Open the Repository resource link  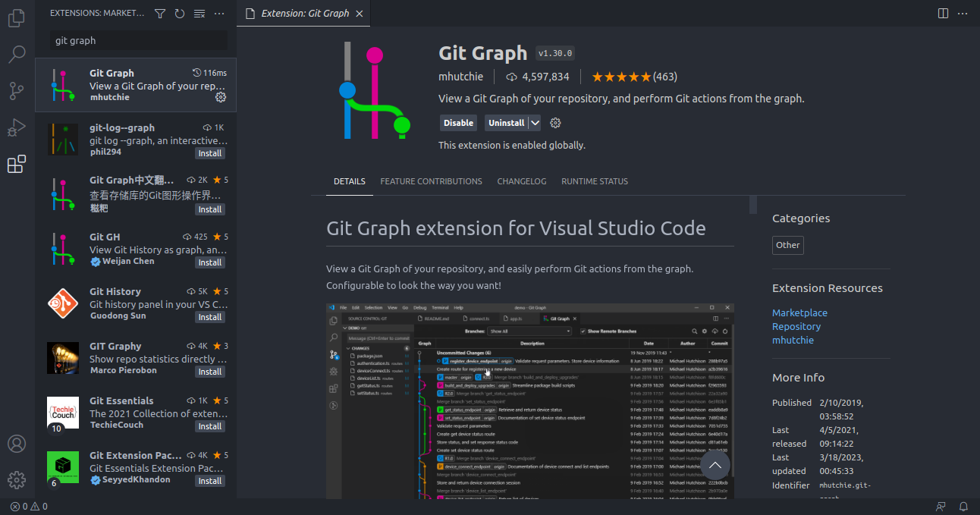point(796,326)
